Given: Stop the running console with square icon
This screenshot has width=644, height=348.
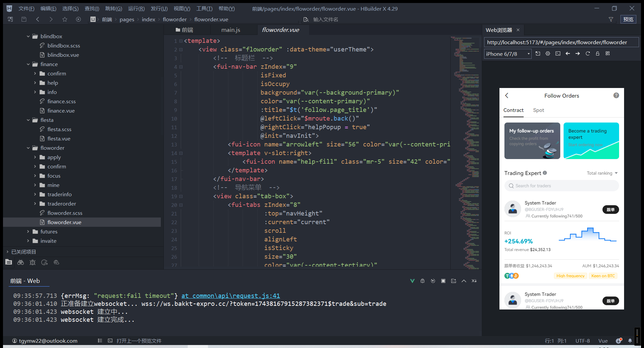Looking at the screenshot, I should (443, 281).
